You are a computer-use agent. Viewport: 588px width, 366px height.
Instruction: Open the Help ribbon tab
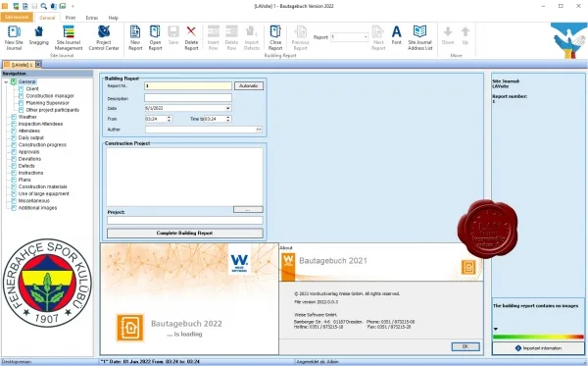click(114, 18)
